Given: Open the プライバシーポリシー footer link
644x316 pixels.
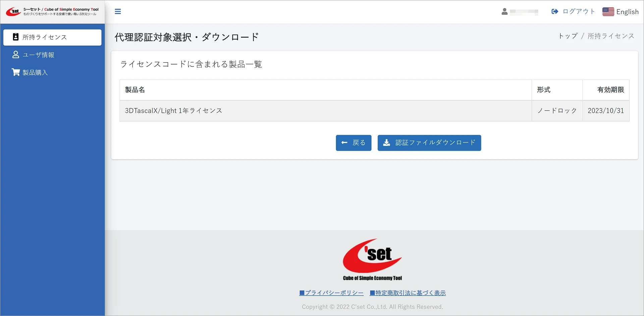Looking at the screenshot, I should (x=331, y=293).
